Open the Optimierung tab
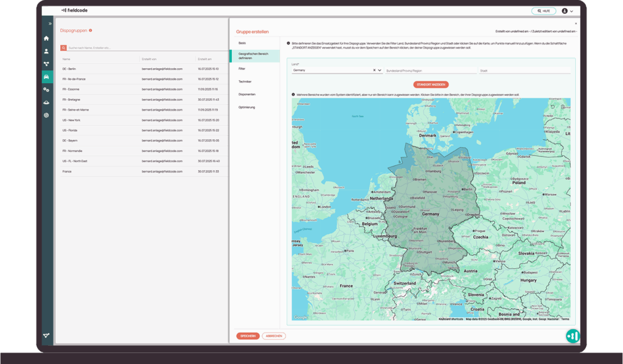This screenshot has height=364, width=623. coord(247,107)
